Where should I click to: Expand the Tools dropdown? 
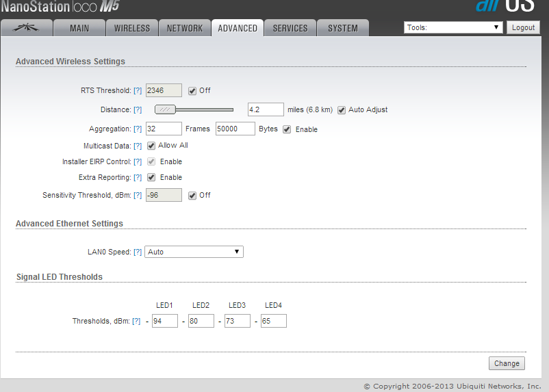(x=453, y=27)
